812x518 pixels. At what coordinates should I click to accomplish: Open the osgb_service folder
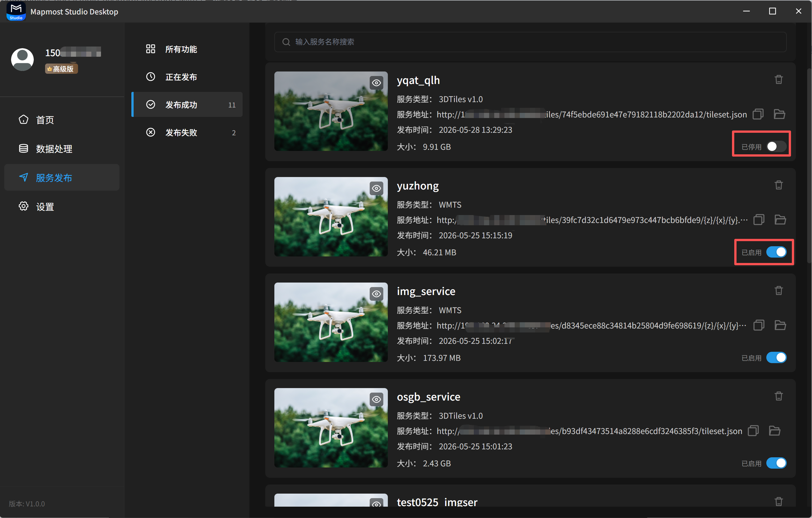pos(775,431)
